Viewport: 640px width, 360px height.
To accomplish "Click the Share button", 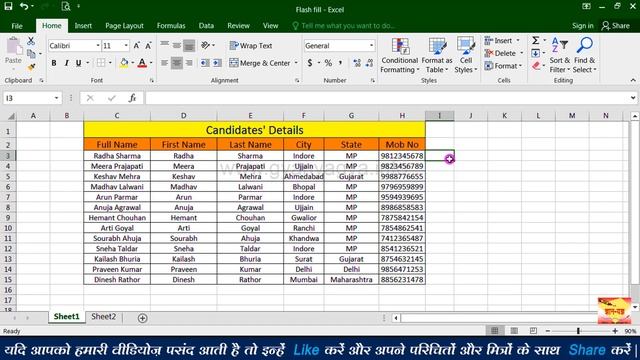I will [616, 26].
